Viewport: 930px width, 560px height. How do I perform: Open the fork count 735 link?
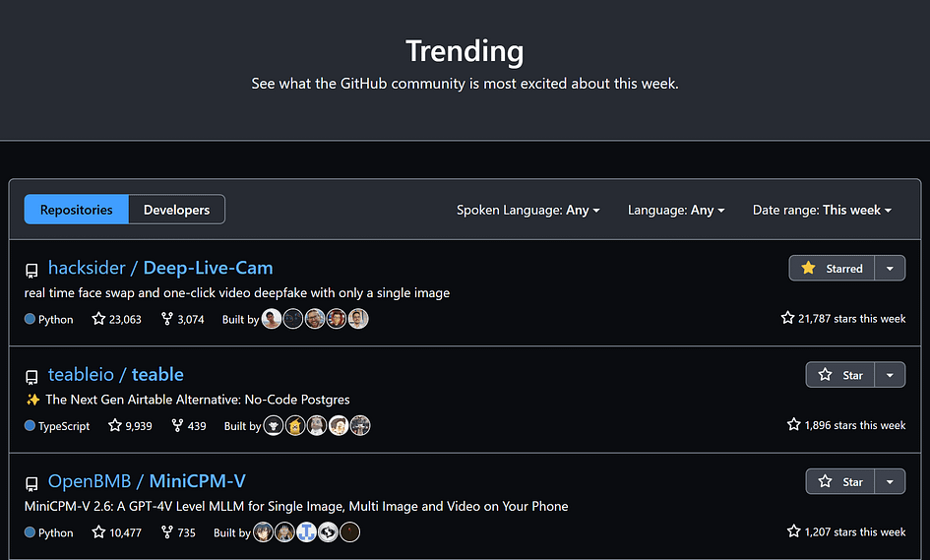[x=178, y=532]
